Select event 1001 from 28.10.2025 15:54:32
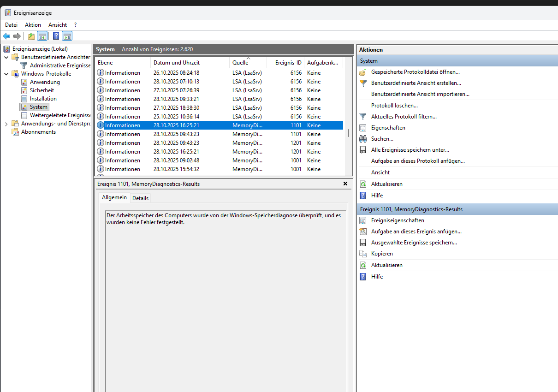 (x=220, y=169)
